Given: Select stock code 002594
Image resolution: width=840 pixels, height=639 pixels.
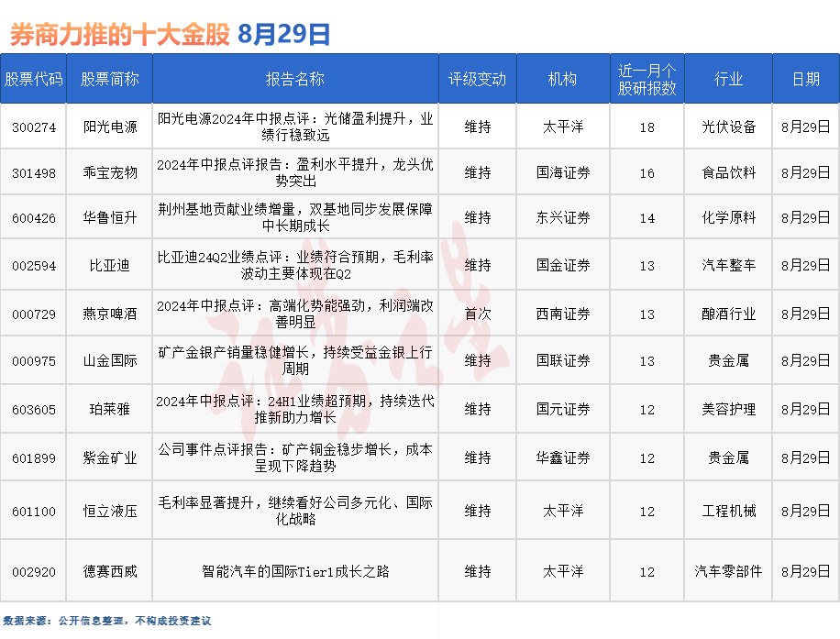Looking at the screenshot, I should (x=34, y=266).
